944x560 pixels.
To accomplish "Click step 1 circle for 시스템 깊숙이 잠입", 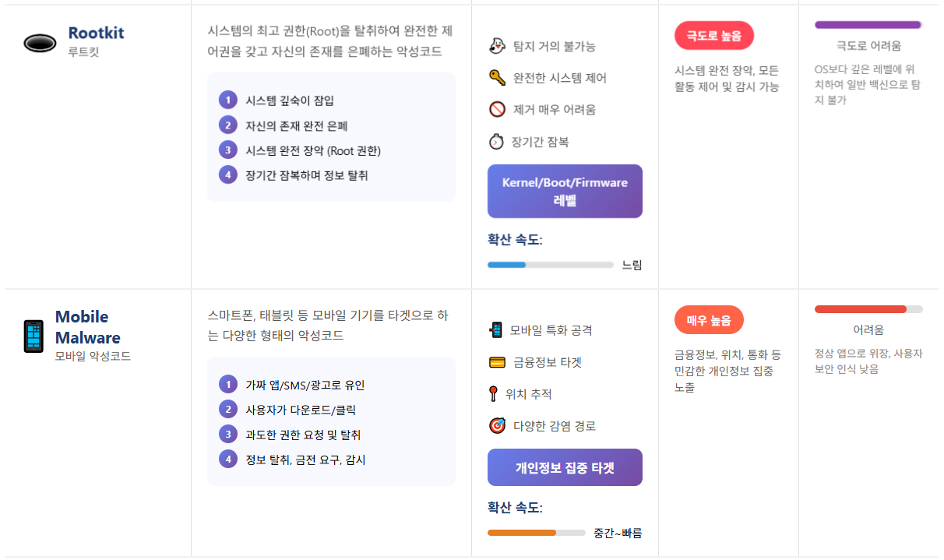I will pos(227,100).
